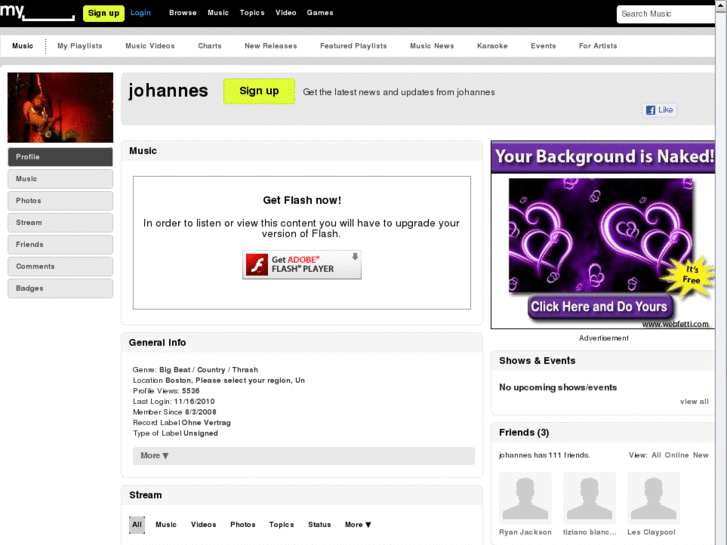
Task: Open tiziano blanc... friend avatar
Action: [589, 498]
